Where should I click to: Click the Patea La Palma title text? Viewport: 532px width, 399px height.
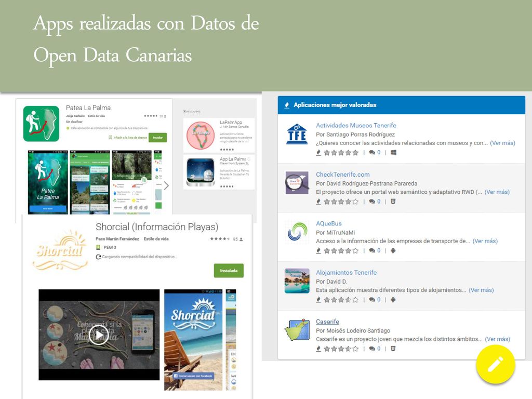click(88, 108)
